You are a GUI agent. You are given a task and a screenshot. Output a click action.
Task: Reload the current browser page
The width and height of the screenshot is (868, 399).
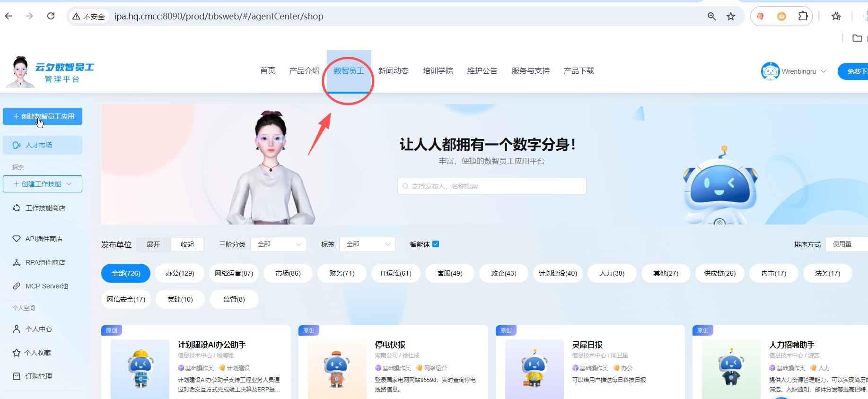click(51, 16)
